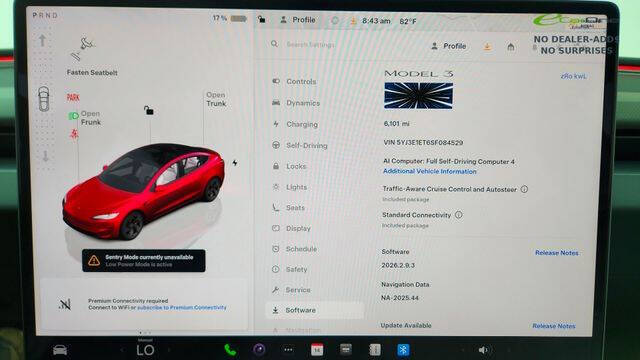Viewport: 640px width, 360px height.
Task: Tap the volume speaker icon
Action: click(483, 350)
